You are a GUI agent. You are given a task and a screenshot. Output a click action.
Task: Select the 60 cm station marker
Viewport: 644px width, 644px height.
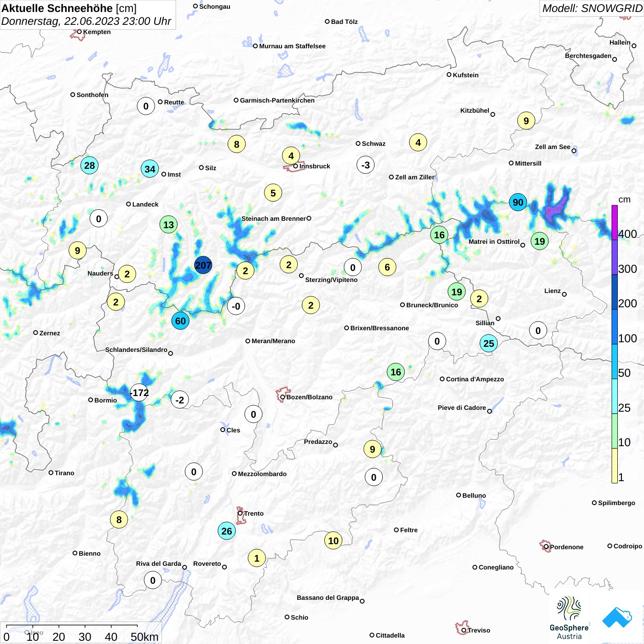[x=180, y=321]
